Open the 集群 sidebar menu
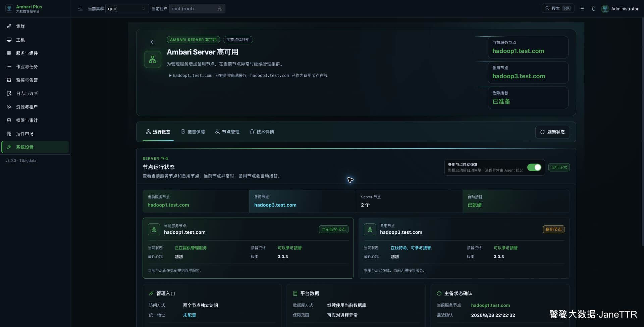This screenshot has width=644, height=327. [x=35, y=26]
